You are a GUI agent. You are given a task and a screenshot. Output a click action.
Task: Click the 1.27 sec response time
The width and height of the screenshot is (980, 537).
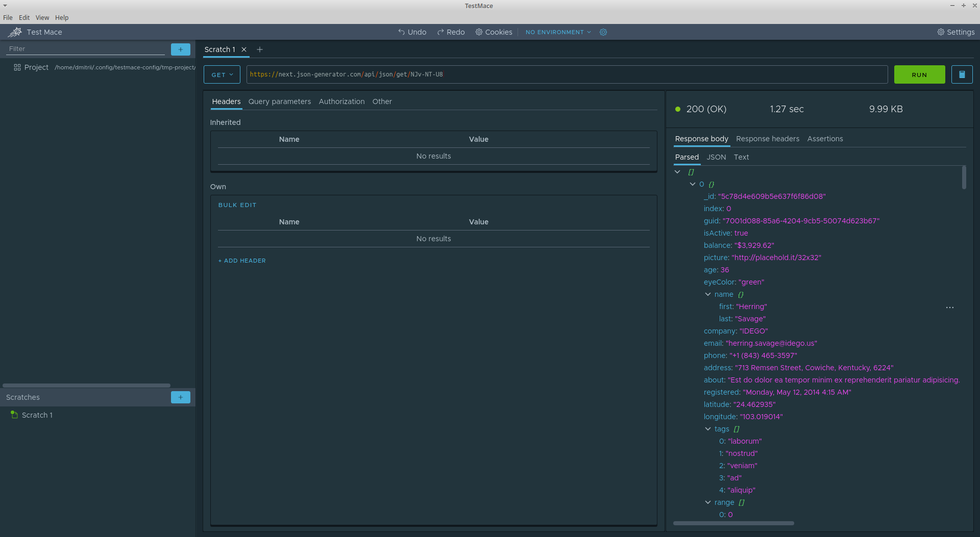(x=787, y=109)
